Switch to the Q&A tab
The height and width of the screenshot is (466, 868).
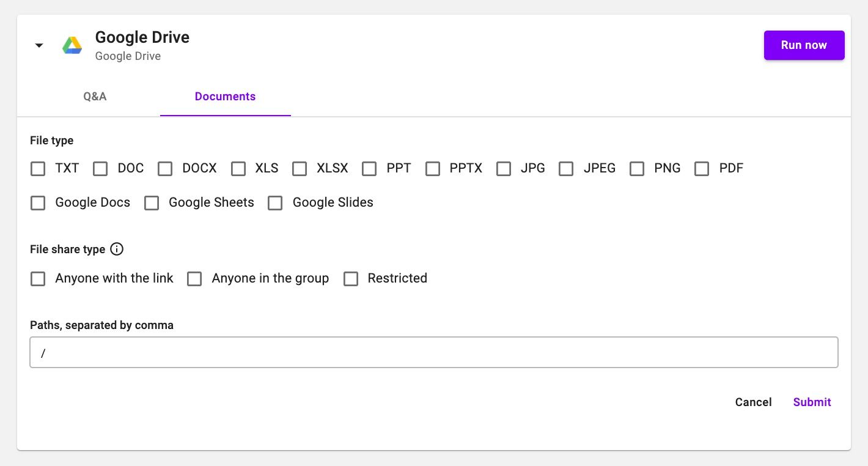coord(95,97)
